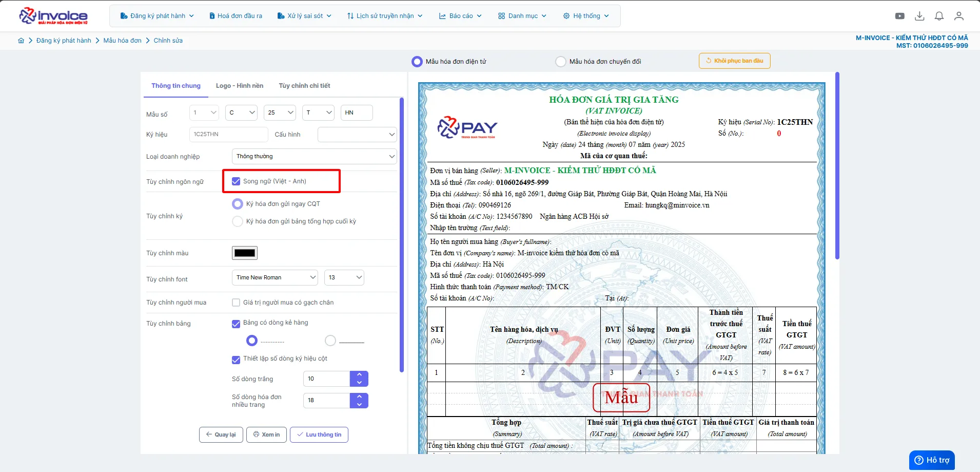Enable 'Giá trị người mua có gạch chân'
This screenshot has height=472, width=980.
point(236,303)
